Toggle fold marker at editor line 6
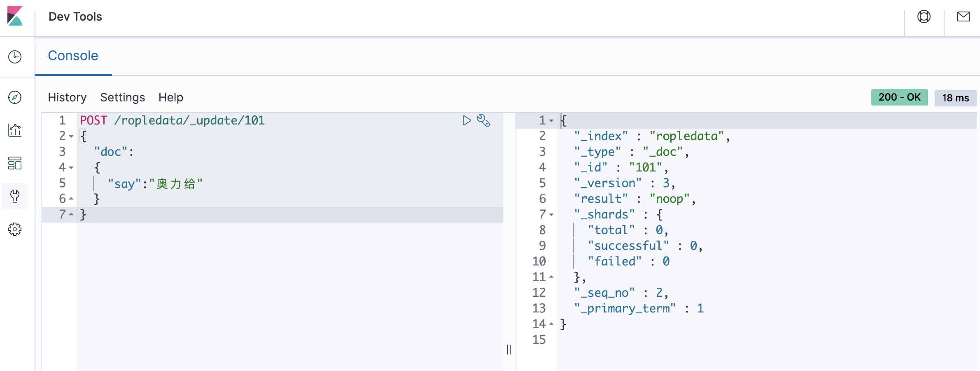 (71, 199)
